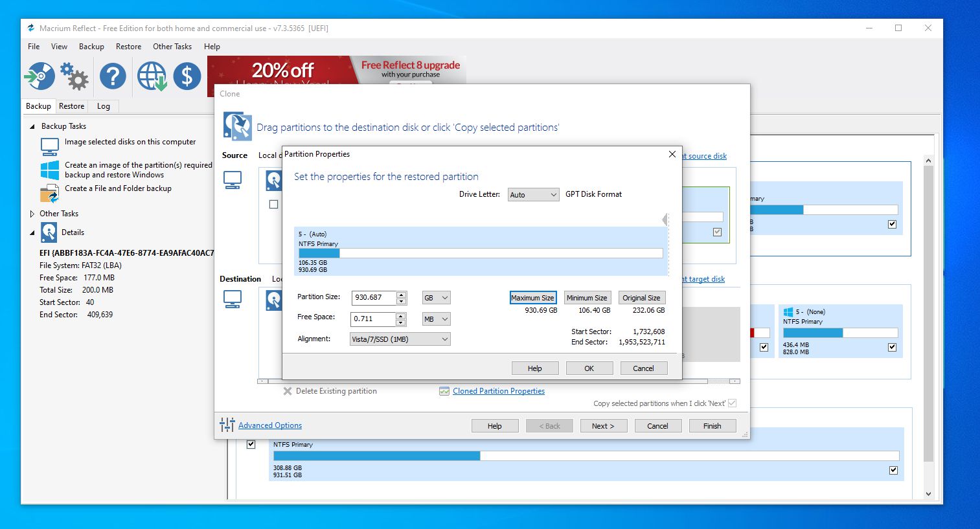Open the Free Space MB unit dropdown
Viewport: 980px width, 529px height.
[x=436, y=319]
